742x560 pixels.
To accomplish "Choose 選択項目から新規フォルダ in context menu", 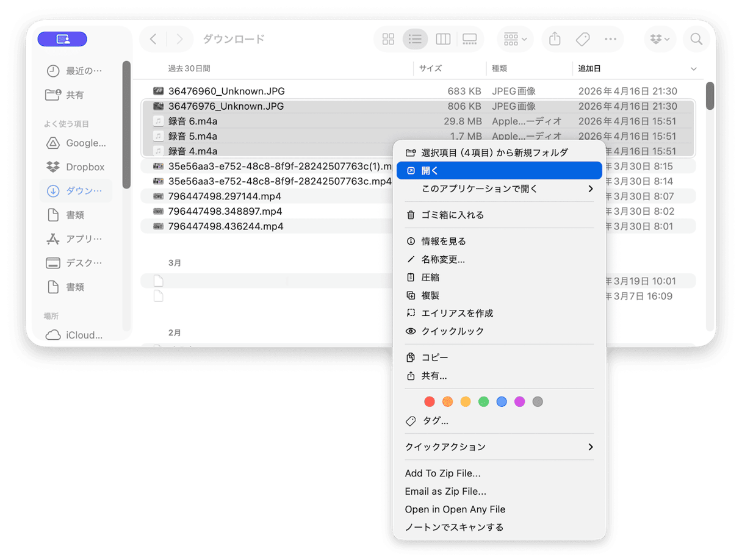I will 499,153.
